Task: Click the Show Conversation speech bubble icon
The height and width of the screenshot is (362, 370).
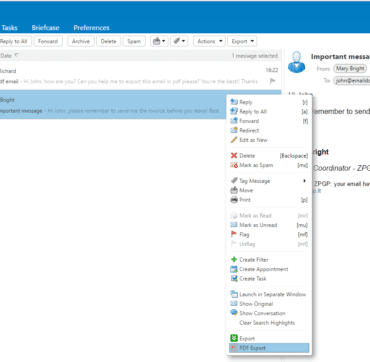Action: tap(234, 313)
